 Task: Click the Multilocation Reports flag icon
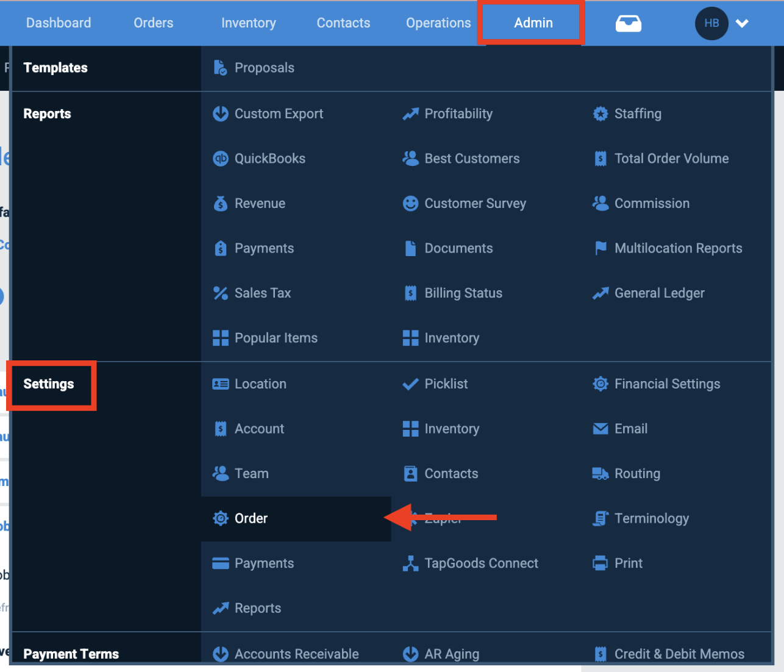[x=600, y=248]
